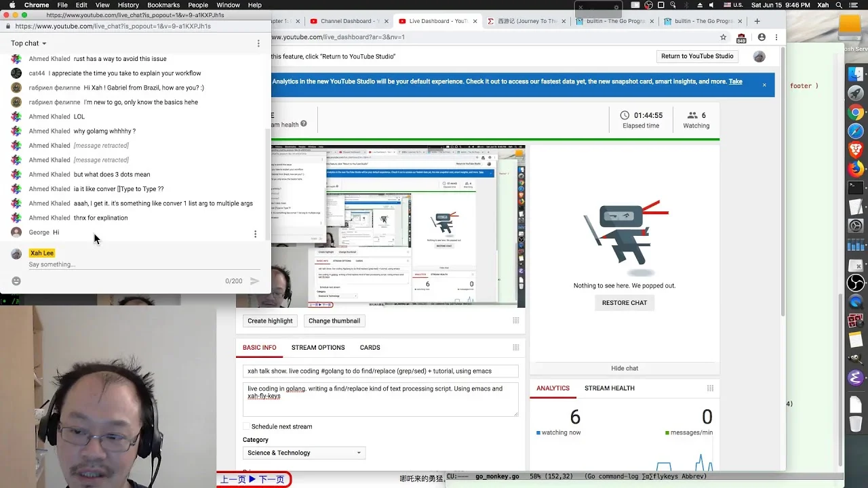Enable the Schedule next stream checkbox
The image size is (868, 488).
pos(246,426)
